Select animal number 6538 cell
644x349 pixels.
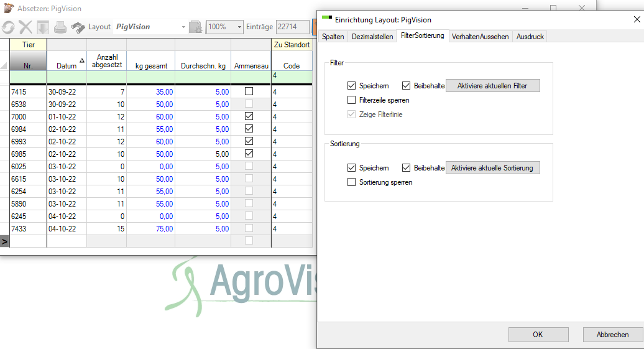(28, 105)
